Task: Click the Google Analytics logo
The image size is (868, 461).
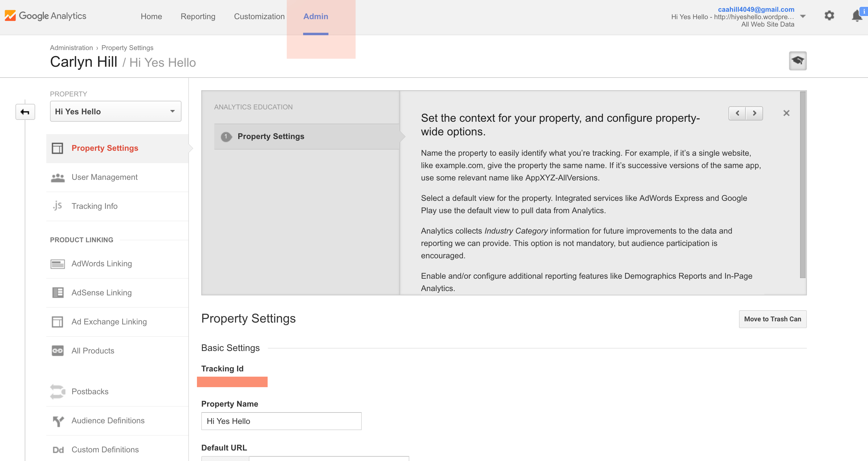Action: tap(45, 16)
